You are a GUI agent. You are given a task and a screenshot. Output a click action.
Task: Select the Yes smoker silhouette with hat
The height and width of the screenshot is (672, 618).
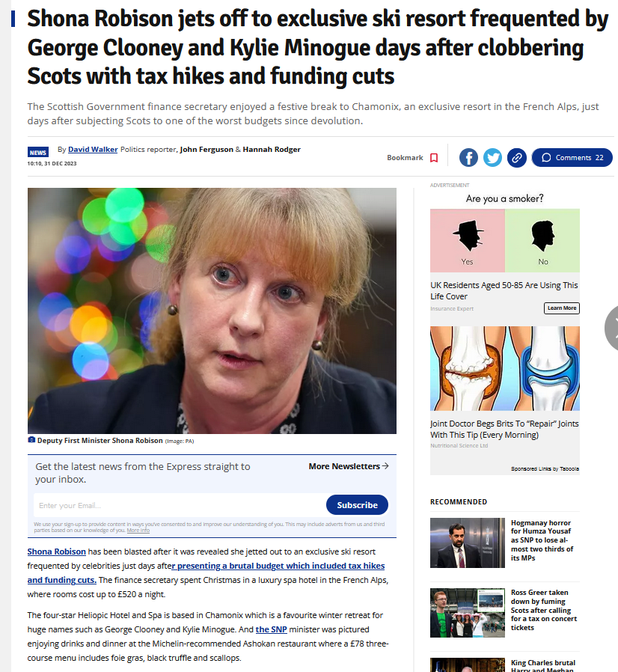click(468, 240)
